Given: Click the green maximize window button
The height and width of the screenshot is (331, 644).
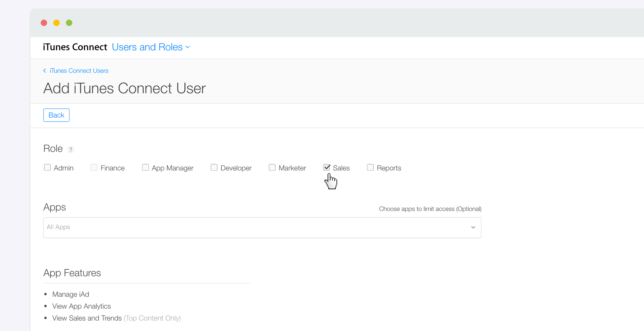Looking at the screenshot, I should (x=69, y=23).
